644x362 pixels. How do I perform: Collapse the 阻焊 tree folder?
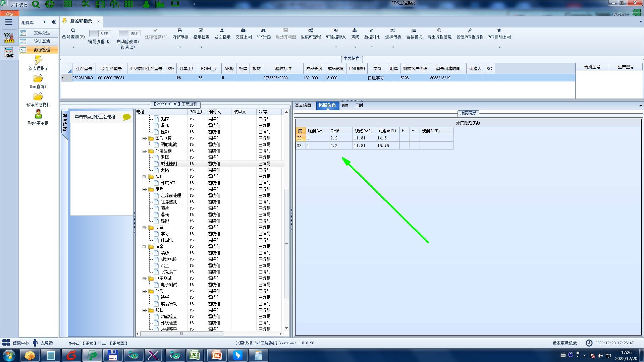[144, 189]
